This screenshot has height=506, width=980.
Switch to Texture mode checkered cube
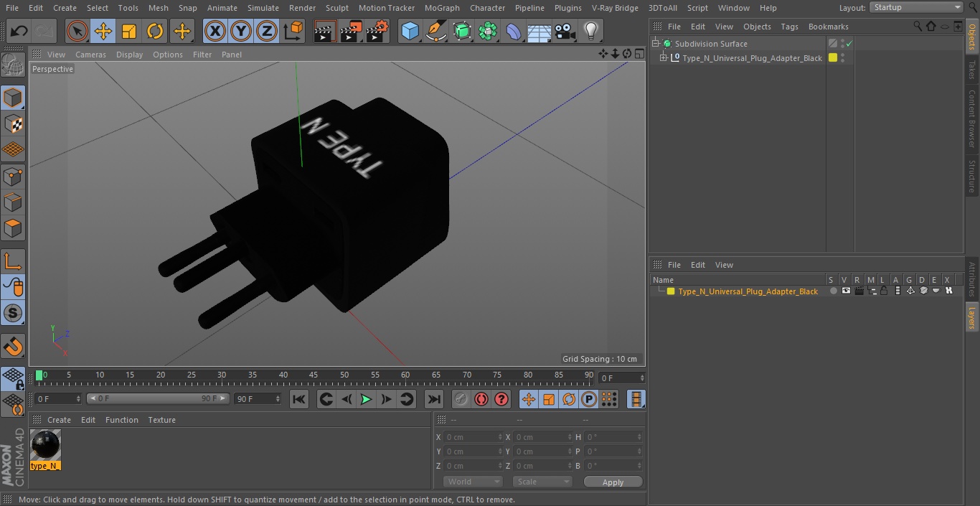point(13,123)
